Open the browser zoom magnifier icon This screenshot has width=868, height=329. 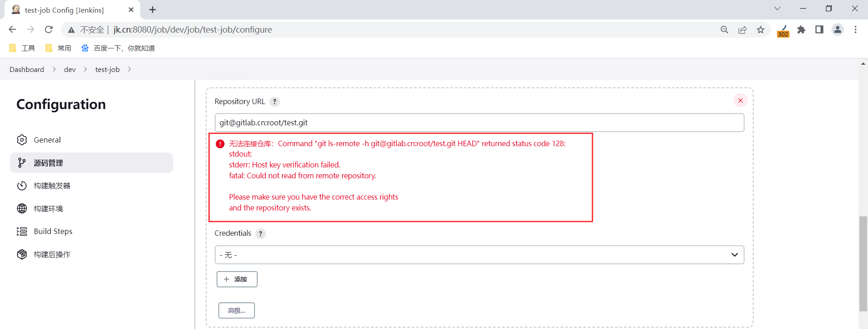[x=724, y=30]
